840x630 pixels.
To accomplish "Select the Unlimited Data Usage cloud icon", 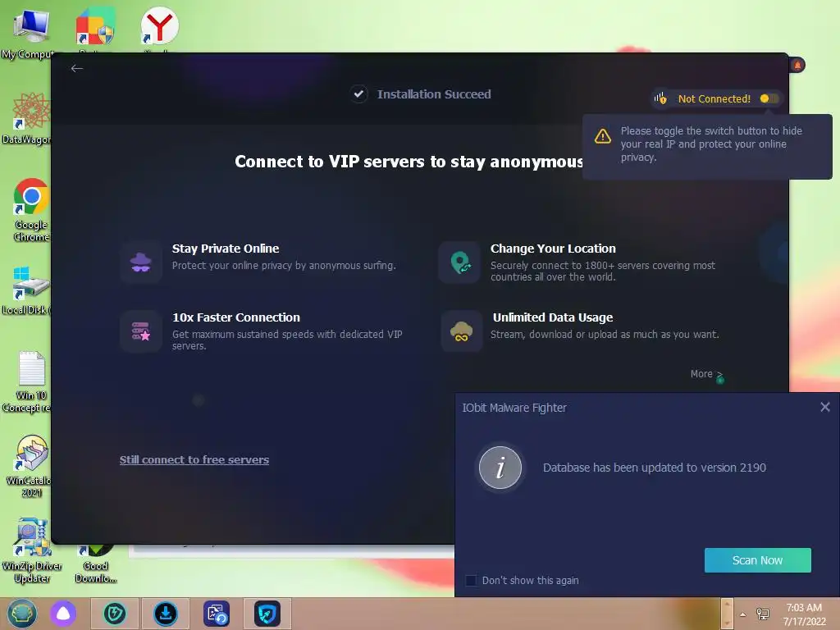I will (x=461, y=331).
